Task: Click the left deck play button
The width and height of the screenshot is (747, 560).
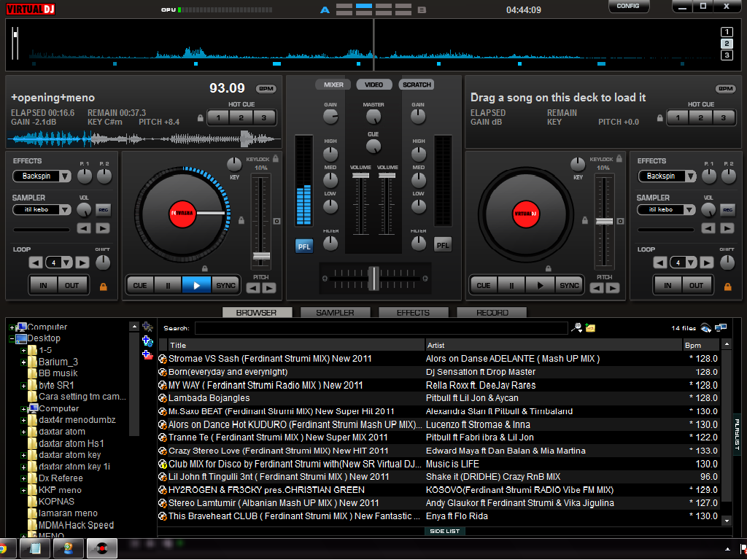Action: pos(196,285)
